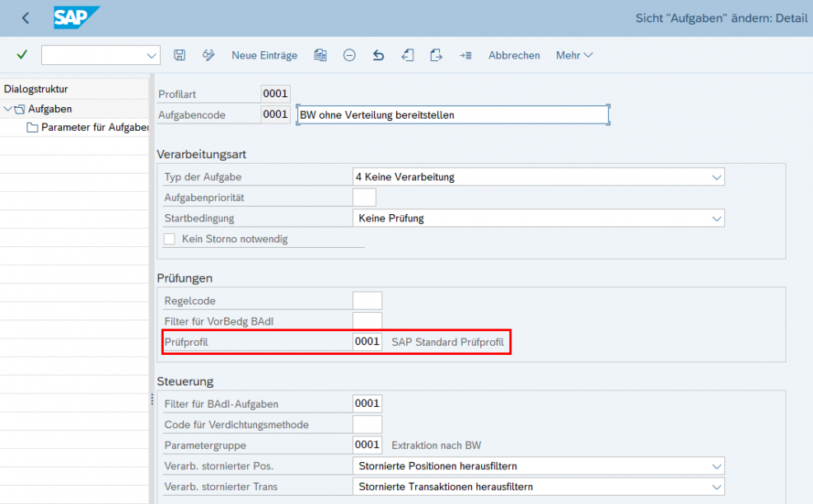Go to the next entry icon
The height and width of the screenshot is (504, 813).
[x=436, y=55]
